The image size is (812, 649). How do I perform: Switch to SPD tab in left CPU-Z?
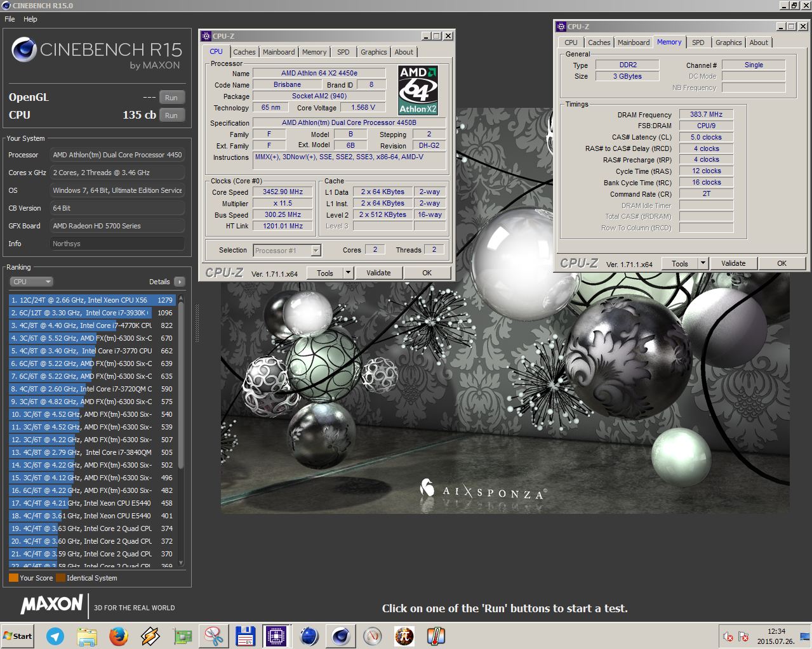coord(343,52)
